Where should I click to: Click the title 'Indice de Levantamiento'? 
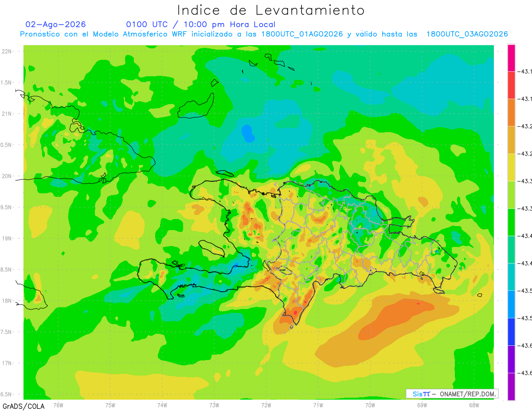[271, 10]
